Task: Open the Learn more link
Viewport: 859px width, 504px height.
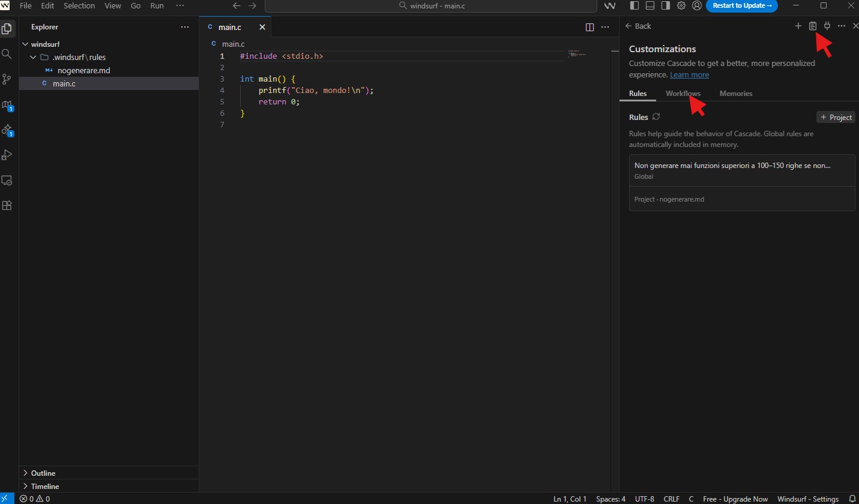Action: tap(689, 75)
